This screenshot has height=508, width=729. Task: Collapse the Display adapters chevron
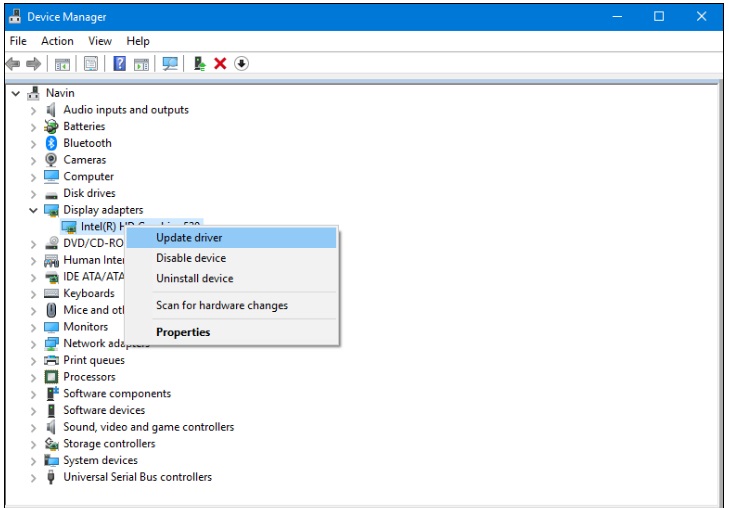(33, 211)
